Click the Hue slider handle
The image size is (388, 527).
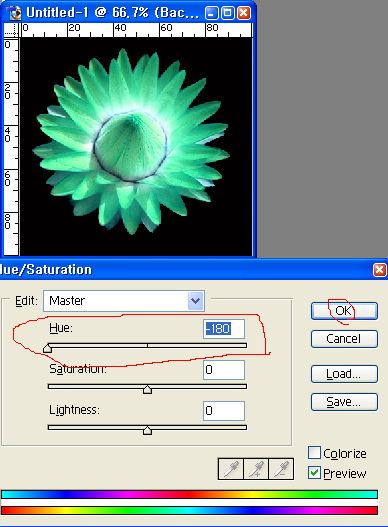point(47,348)
